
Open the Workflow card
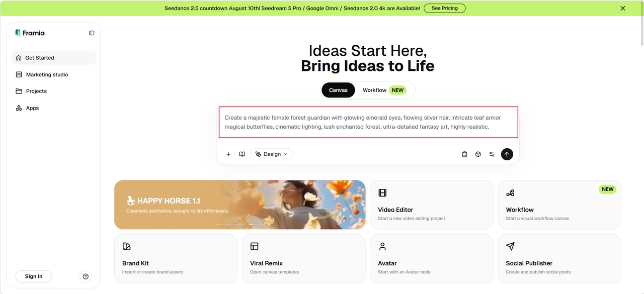(559, 205)
